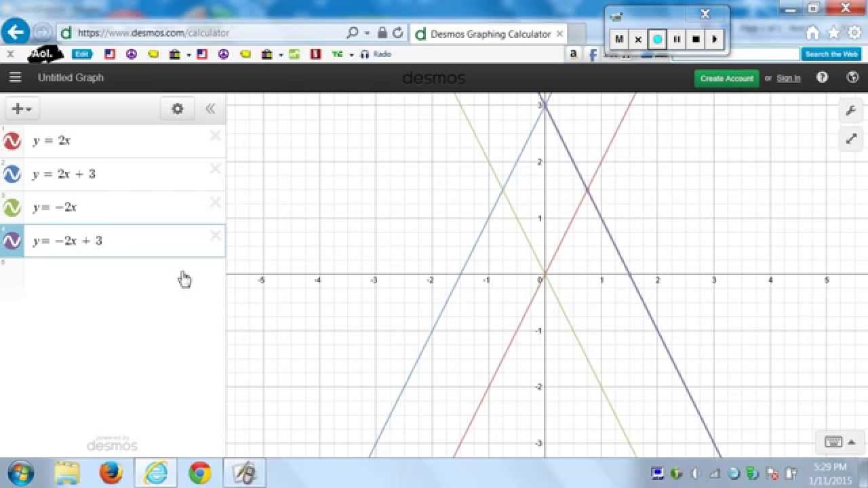Screen dimensions: 868x488
Task: Click the browser forward arrow
Action: pos(42,32)
